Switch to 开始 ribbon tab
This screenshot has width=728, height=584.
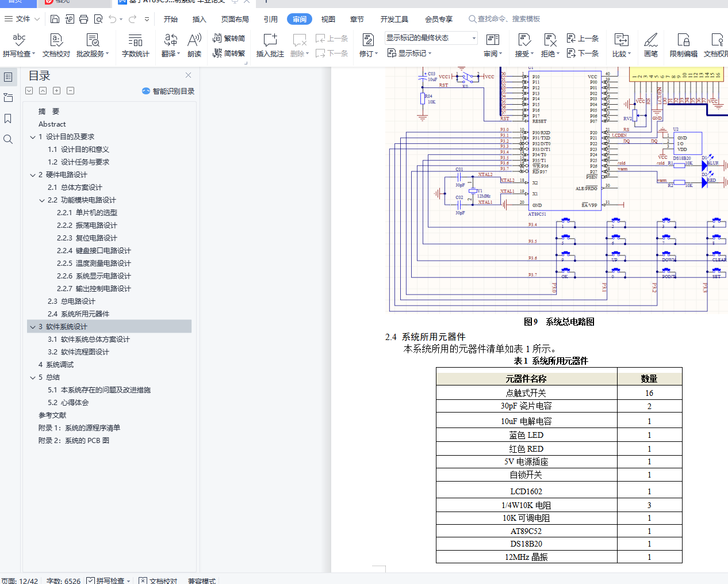[171, 19]
